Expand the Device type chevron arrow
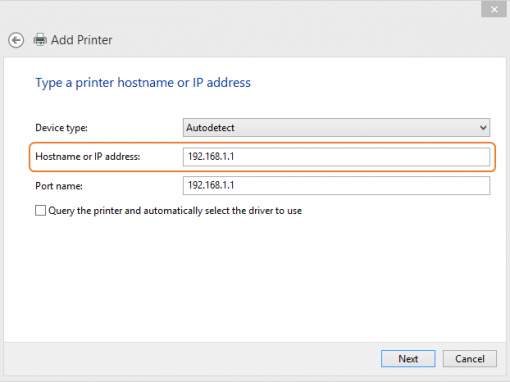510x382 pixels. click(x=483, y=128)
